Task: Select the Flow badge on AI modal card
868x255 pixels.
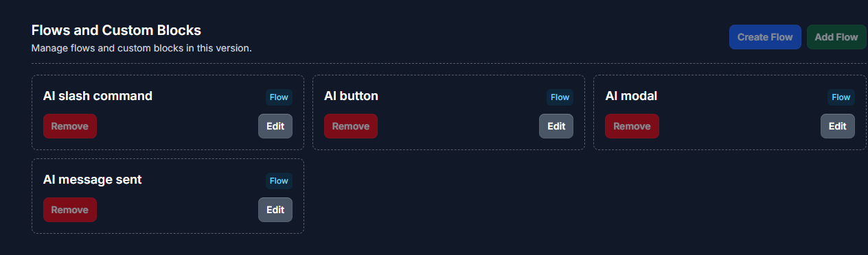Action: (841, 97)
